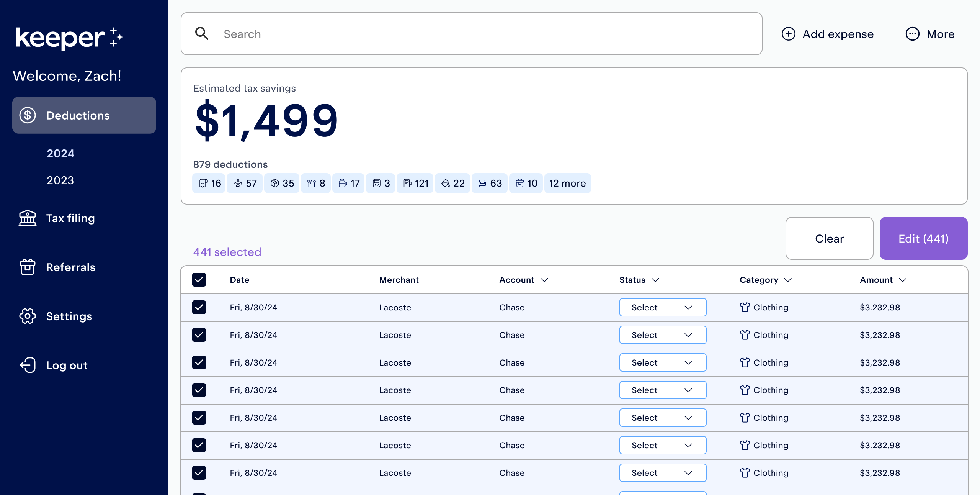Click the dollar-sign Deductions icon
Viewport: 980px width, 495px height.
point(28,115)
